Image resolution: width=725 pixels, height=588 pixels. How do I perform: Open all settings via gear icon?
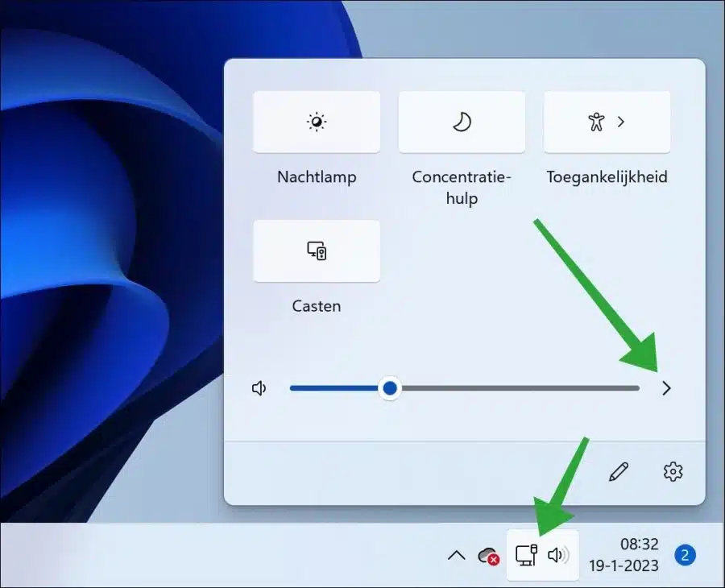pyautogui.click(x=673, y=471)
